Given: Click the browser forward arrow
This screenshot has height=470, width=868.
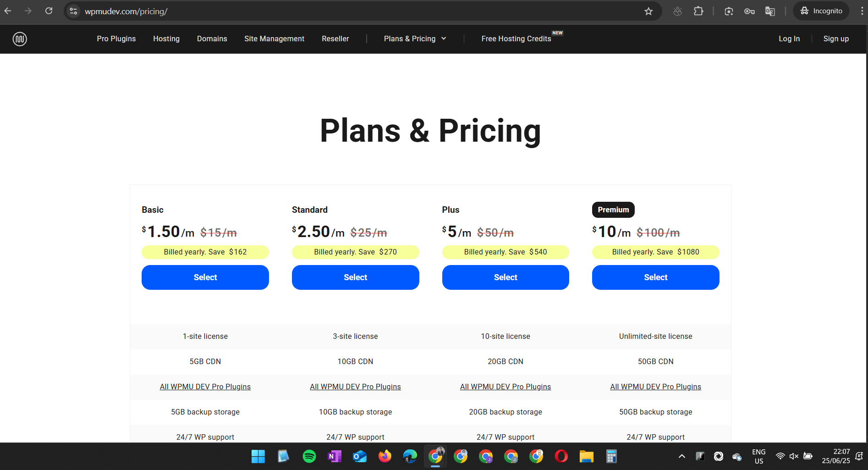Looking at the screenshot, I should point(28,11).
